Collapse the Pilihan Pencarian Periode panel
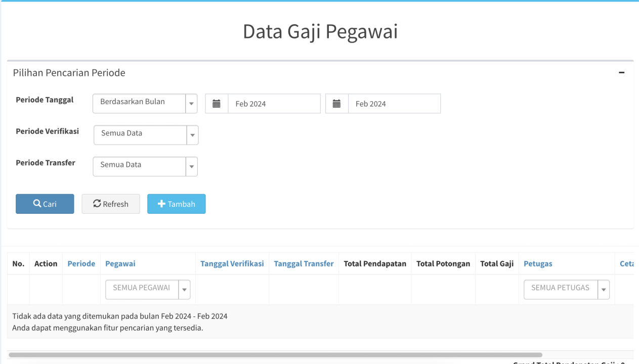 [x=621, y=73]
